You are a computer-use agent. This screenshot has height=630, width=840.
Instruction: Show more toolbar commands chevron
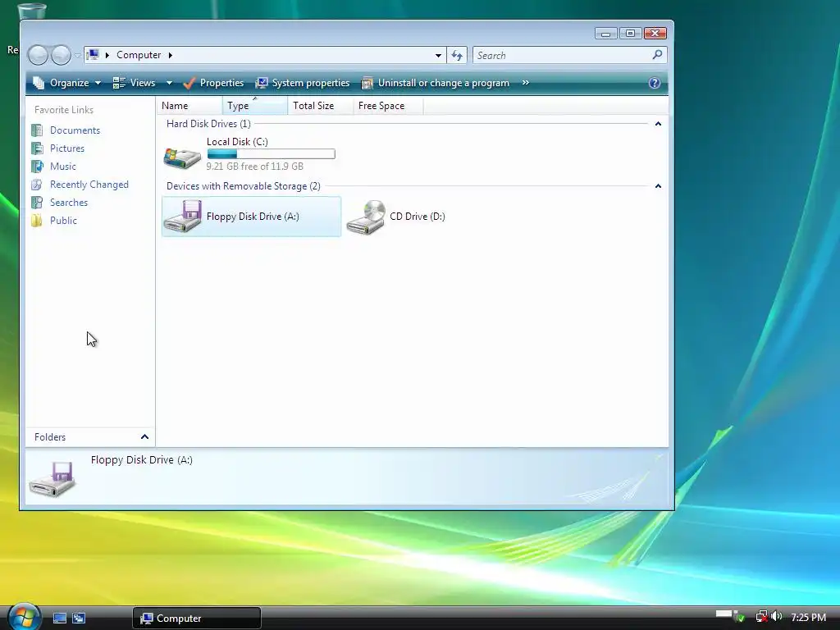[526, 83]
